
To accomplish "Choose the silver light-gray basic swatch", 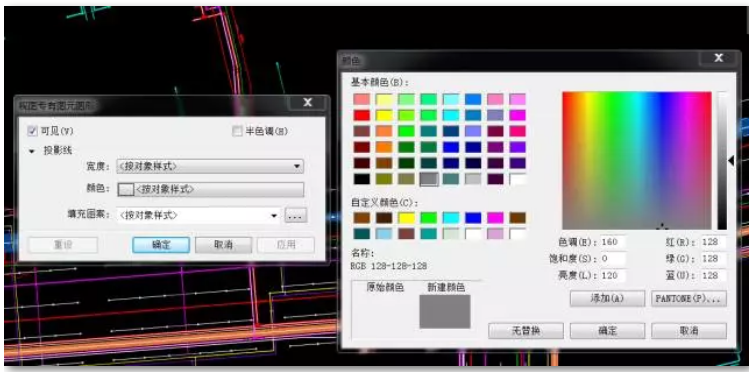I will pos(473,179).
